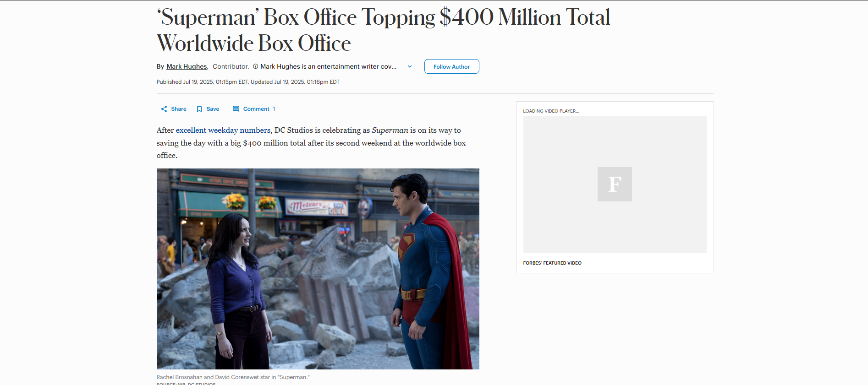This screenshot has height=385, width=868.
Task: Click the LOADING VIDEO PLAYER text
Action: [551, 111]
